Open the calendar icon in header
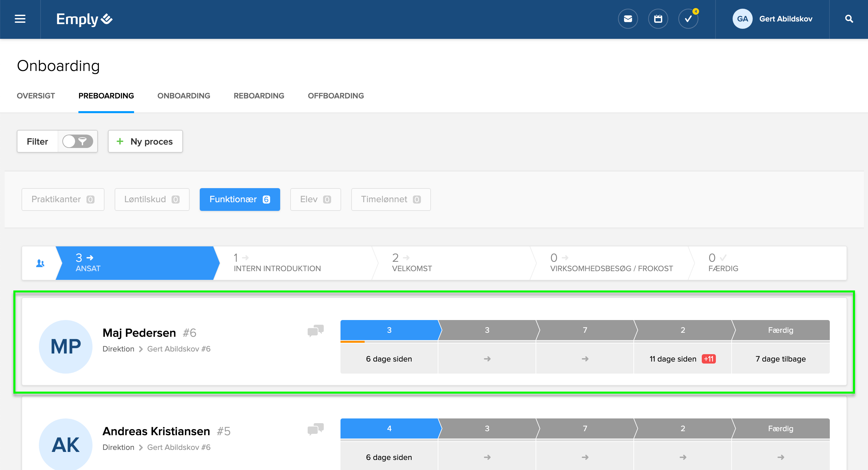868x470 pixels. click(x=658, y=19)
